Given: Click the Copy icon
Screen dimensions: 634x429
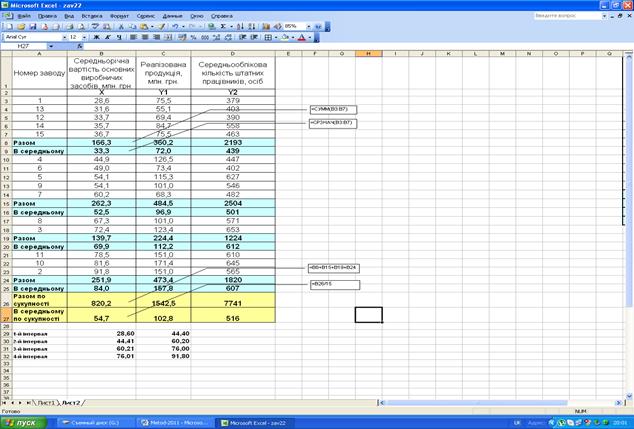Looking at the screenshot, I should coord(132,26).
